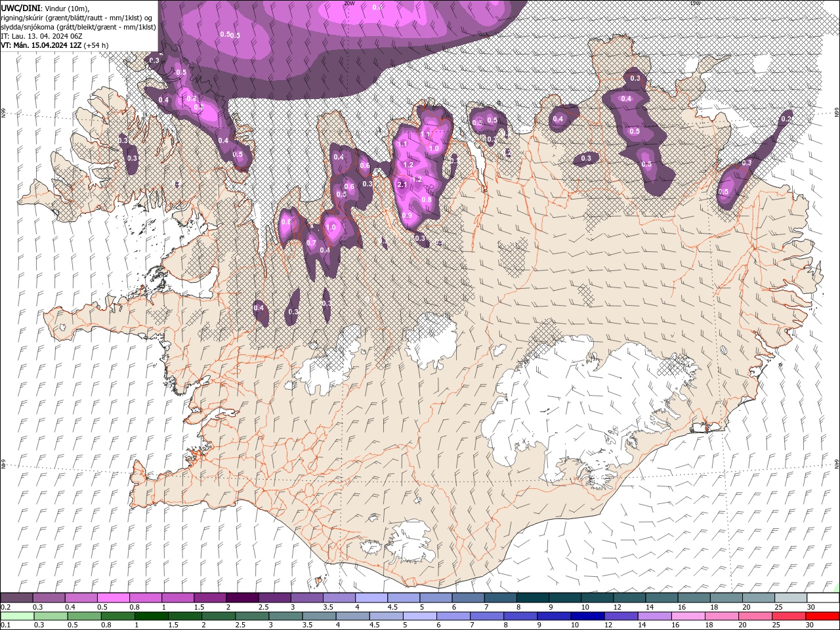The height and width of the screenshot is (630, 840).
Task: Click the '0.9' precipitation value on the map
Action: click(x=407, y=216)
